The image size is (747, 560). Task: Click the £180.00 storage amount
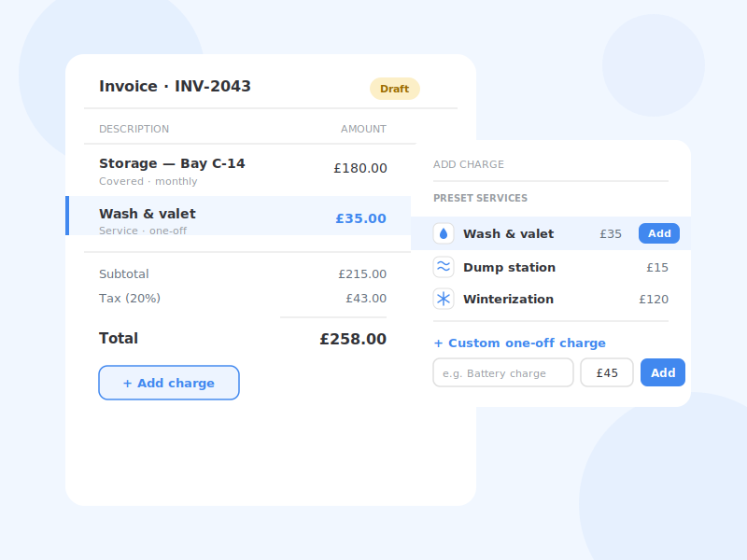pos(360,168)
